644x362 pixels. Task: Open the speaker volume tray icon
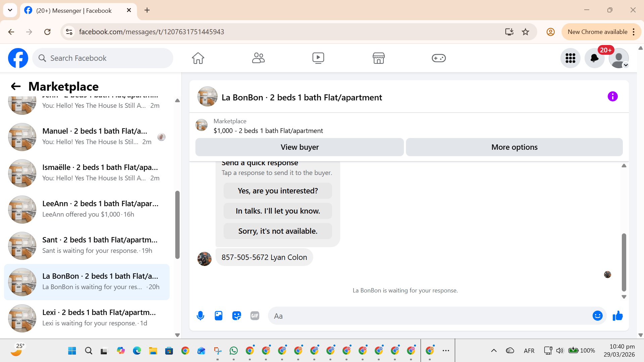[x=559, y=351]
